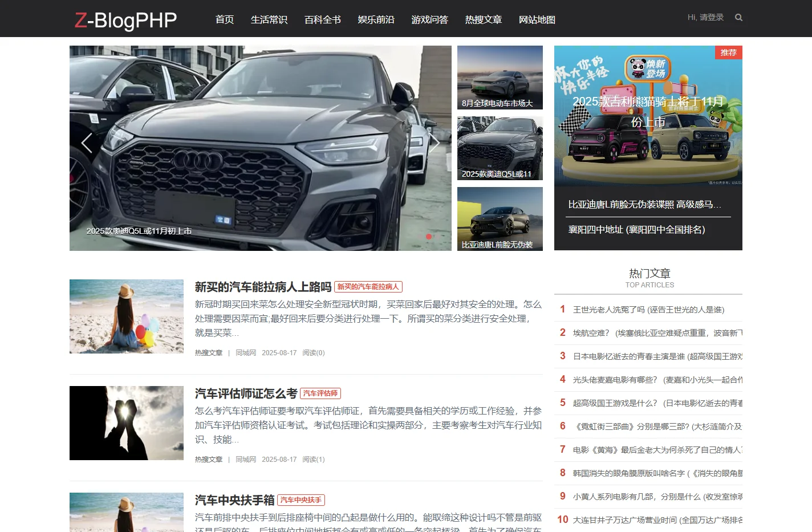Open hot article 9 小黄人系列电影有几部
The width and height of the screenshot is (812, 532).
pyautogui.click(x=657, y=497)
